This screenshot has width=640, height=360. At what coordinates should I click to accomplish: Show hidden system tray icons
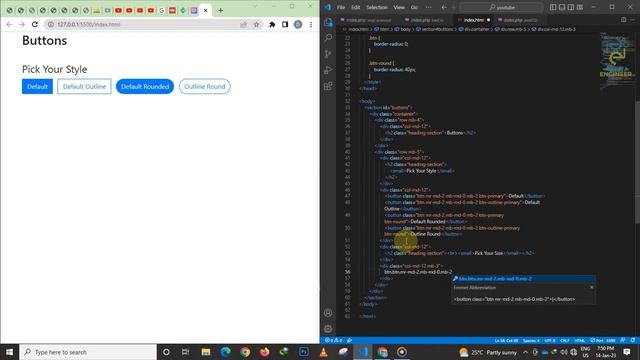[526, 352]
